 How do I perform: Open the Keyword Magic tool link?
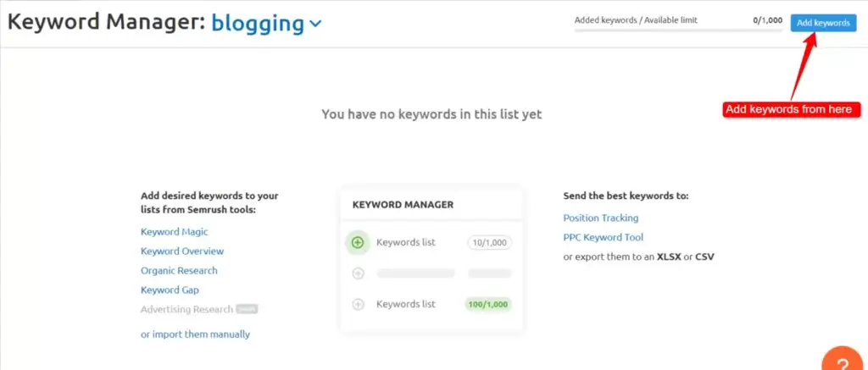pyautogui.click(x=174, y=231)
